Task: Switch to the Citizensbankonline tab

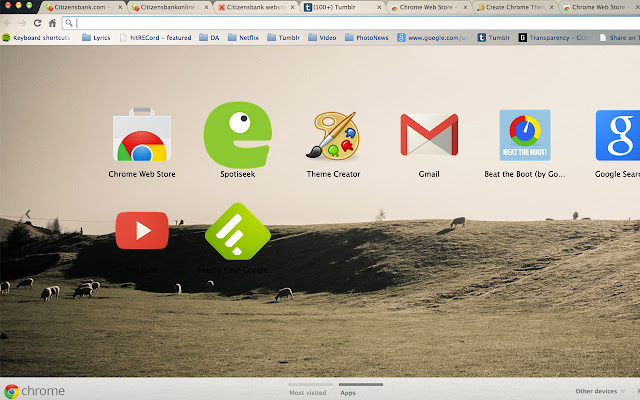Action: 167,7
